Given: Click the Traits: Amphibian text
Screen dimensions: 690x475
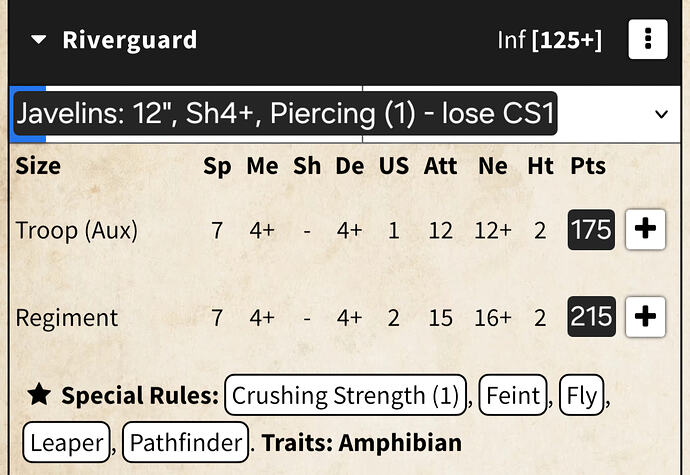Looking at the screenshot, I should tap(360, 442).
